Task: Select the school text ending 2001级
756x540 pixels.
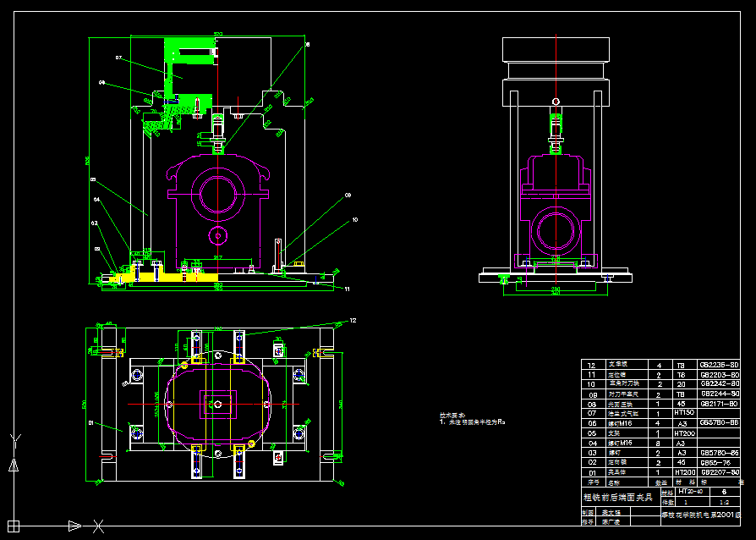Action: (700, 515)
